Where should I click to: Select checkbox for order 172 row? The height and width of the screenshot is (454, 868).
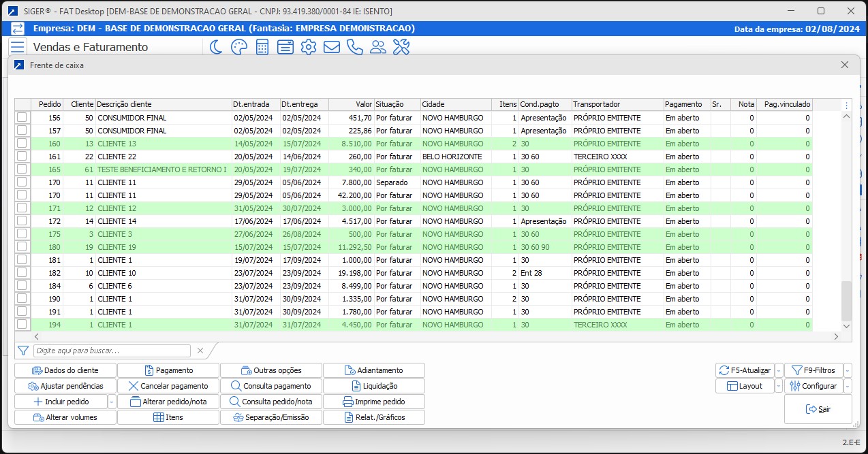tap(22, 221)
